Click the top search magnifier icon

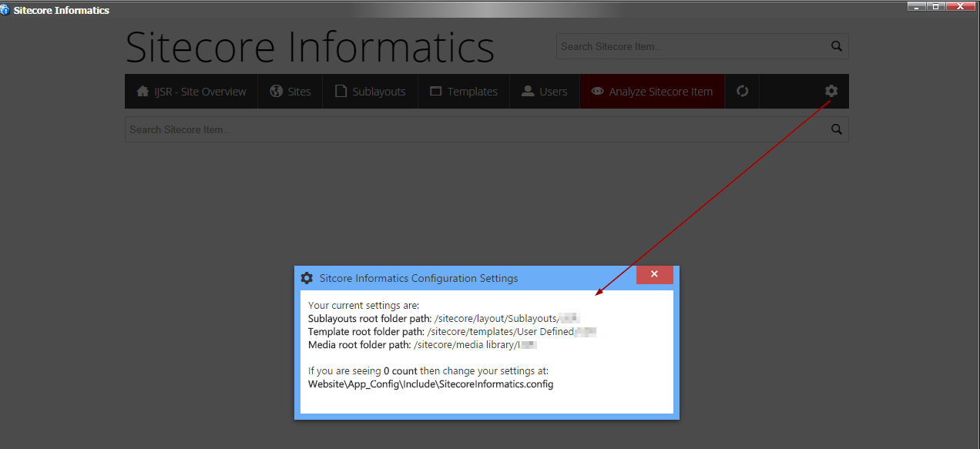(x=837, y=46)
